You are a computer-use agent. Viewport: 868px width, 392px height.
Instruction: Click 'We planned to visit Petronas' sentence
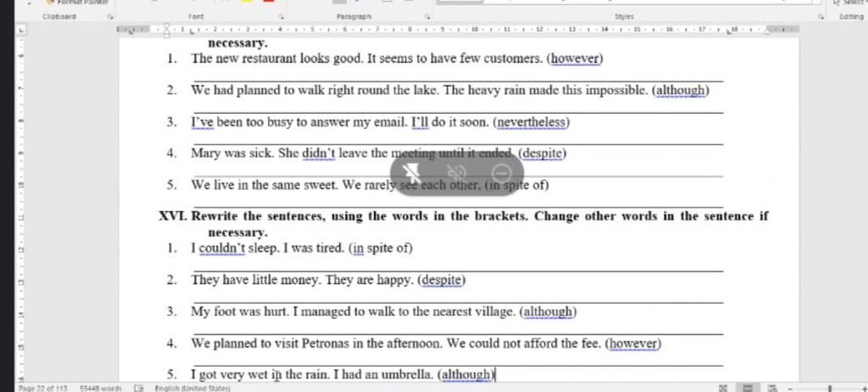316,343
